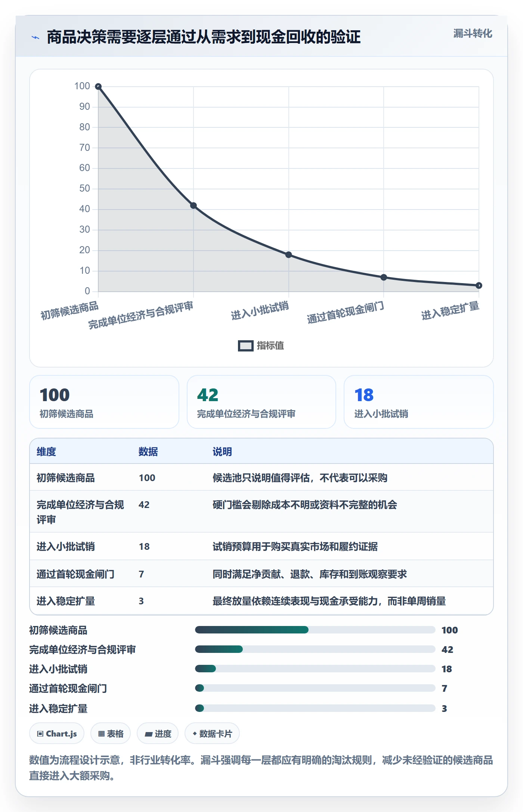Click the chart data point at value 100
The width and height of the screenshot is (523, 812).
(98, 87)
